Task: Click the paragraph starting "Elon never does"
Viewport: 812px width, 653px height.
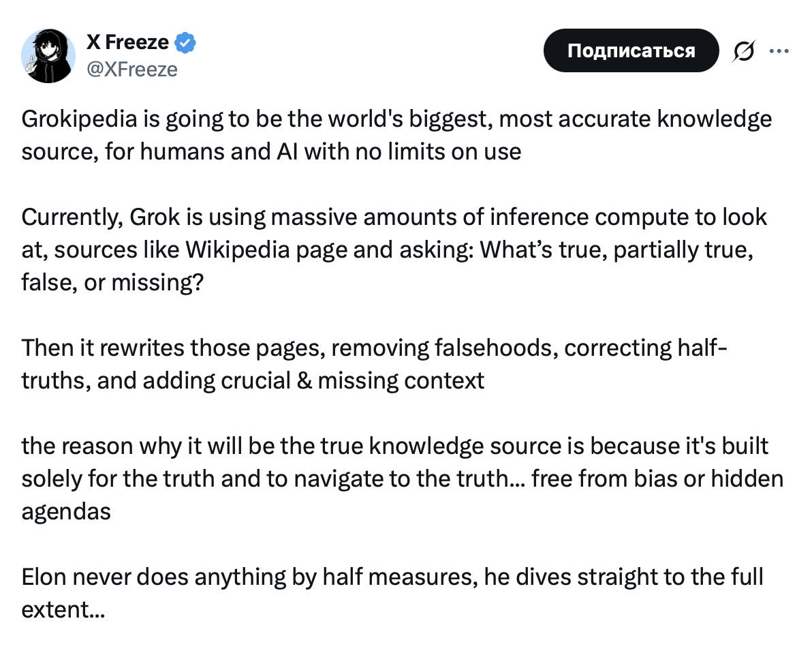Action: coord(392,592)
